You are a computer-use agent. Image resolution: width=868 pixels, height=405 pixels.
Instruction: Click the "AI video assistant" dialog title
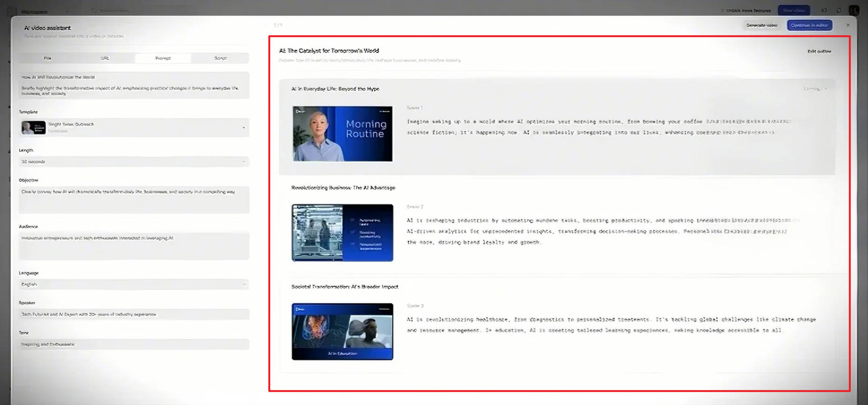[47, 28]
